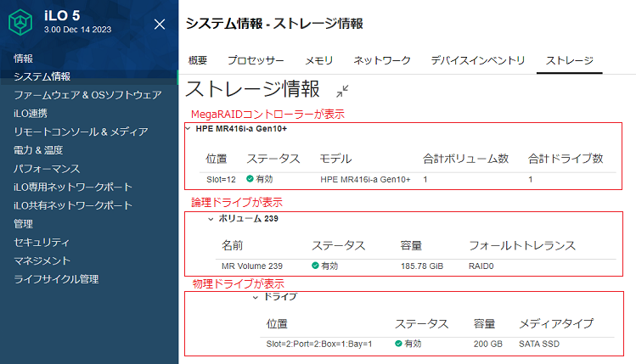Open 情報 in the sidebar

tap(23, 59)
